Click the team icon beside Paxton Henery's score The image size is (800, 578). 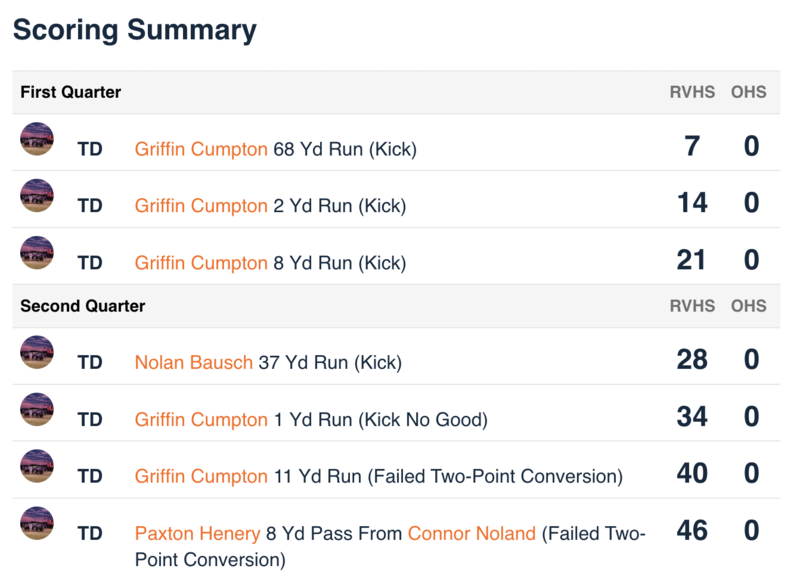pos(37,523)
